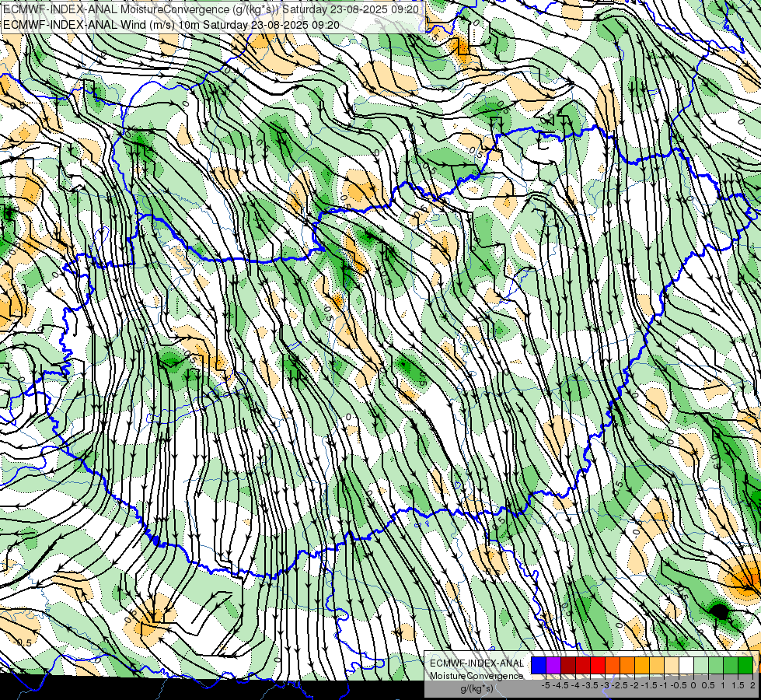The width and height of the screenshot is (761, 700).
Task: Click the legend tick value -2.5
Action: pyautogui.click(x=620, y=685)
